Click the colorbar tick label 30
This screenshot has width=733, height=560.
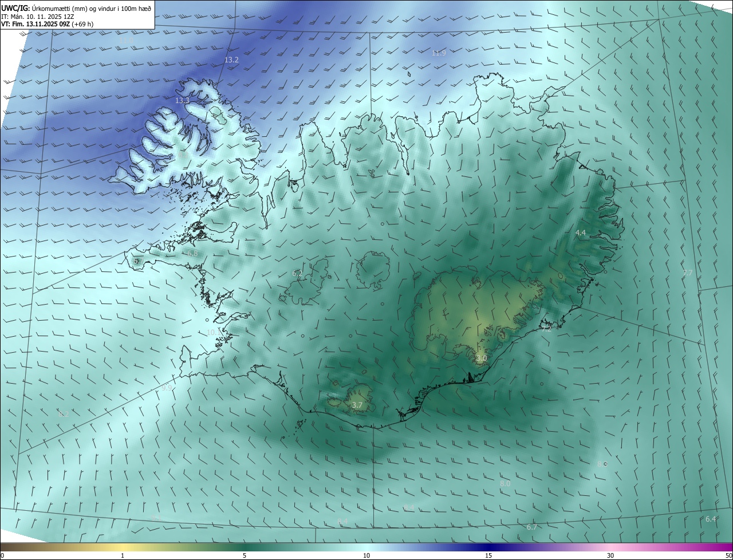tap(610, 556)
